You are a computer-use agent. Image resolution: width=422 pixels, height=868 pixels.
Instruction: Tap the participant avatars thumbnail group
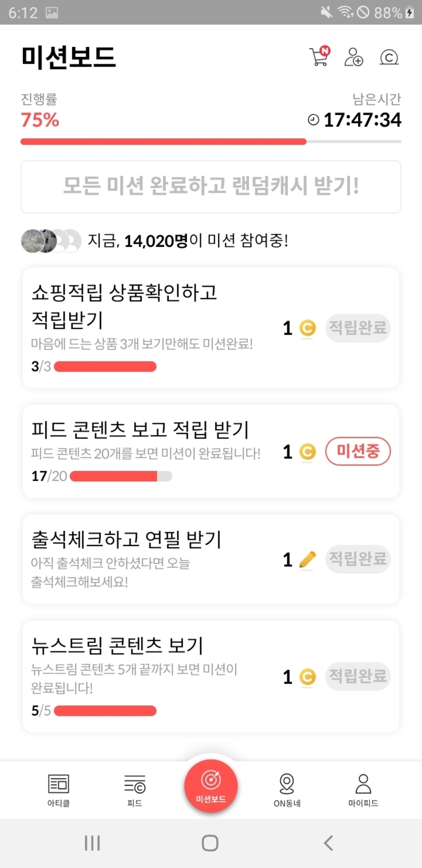tap(51, 241)
